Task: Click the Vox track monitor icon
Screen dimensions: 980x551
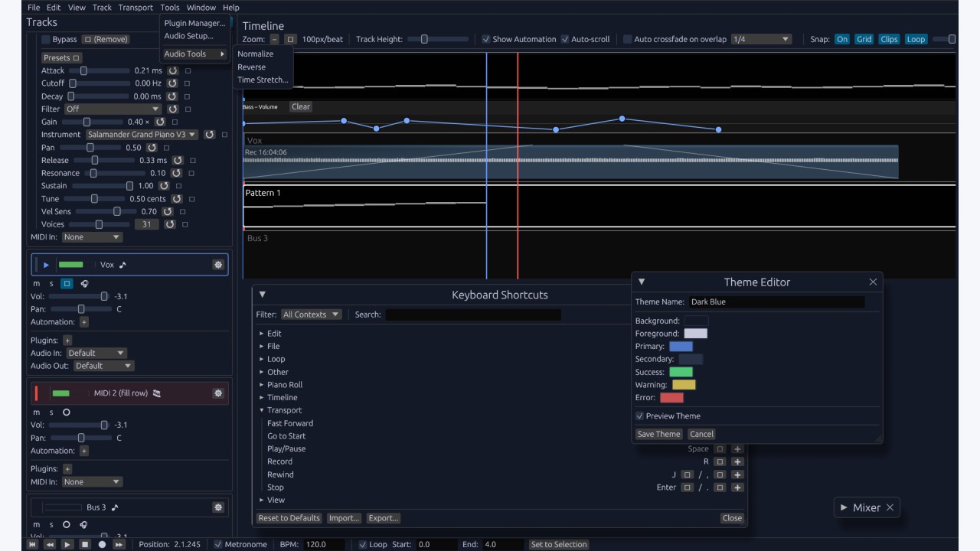Action: tap(84, 284)
